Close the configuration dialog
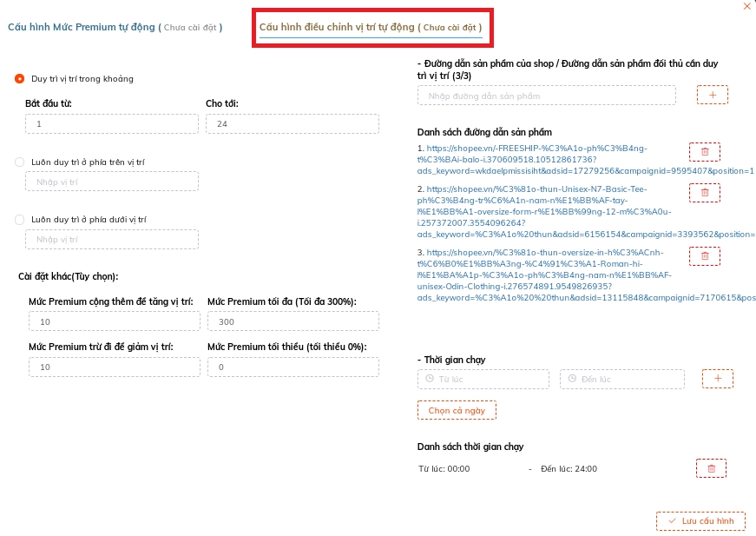Image resolution: width=756 pixels, height=536 pixels. pos(746,6)
